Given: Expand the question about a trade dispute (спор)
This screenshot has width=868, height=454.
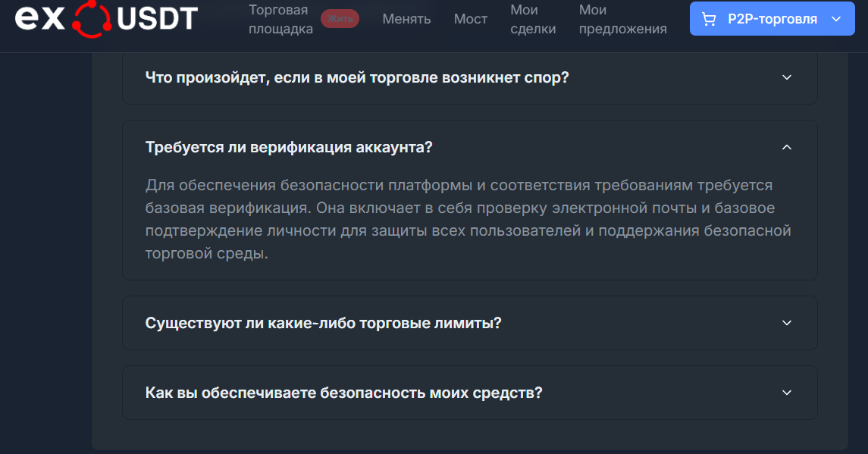Looking at the screenshot, I should point(356,77).
